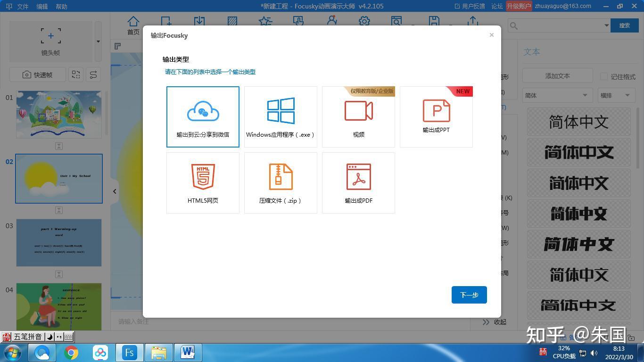Select 输出成PDF output type
The width and height of the screenshot is (644, 362).
358,183
